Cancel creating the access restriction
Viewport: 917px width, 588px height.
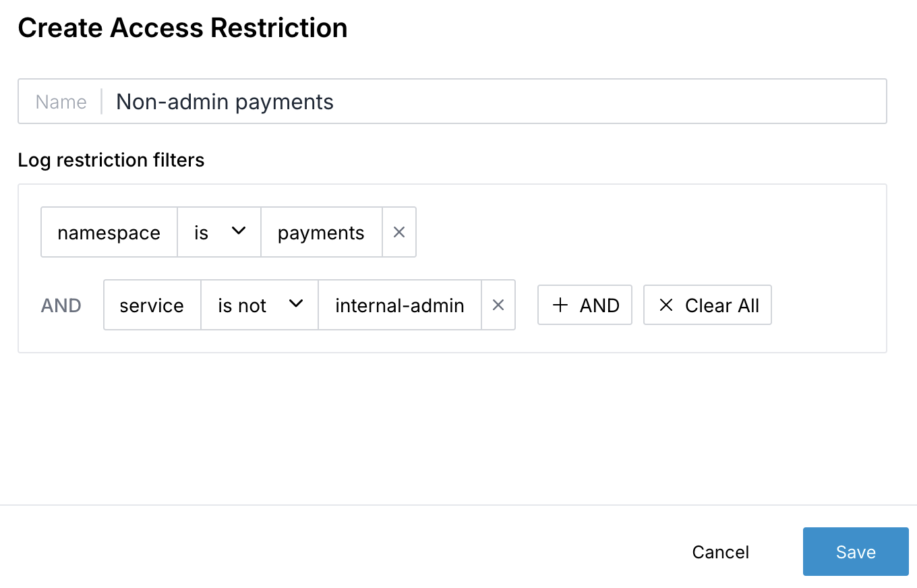tap(720, 552)
